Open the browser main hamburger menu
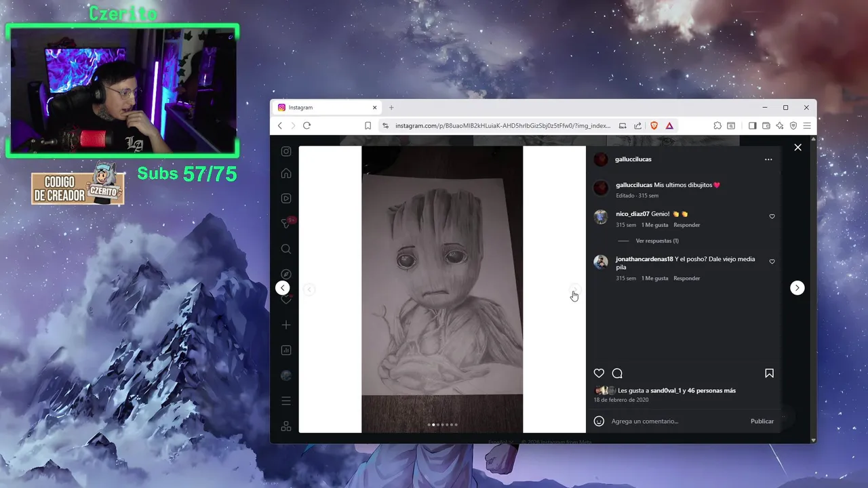The image size is (868, 488). pos(807,125)
